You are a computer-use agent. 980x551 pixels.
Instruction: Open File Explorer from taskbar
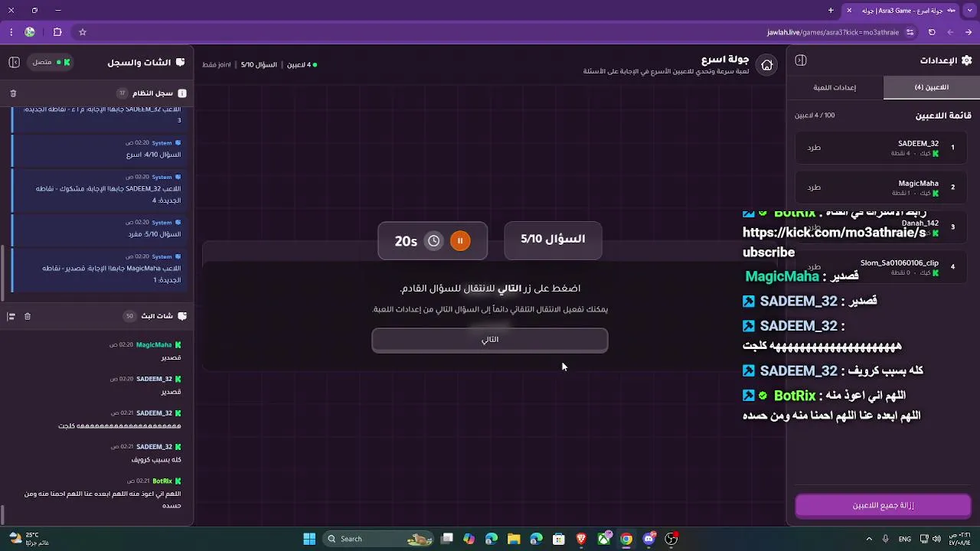514,539
